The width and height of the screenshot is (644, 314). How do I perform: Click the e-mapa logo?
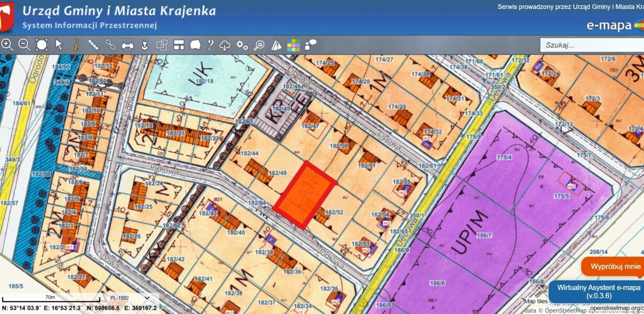pos(609,26)
